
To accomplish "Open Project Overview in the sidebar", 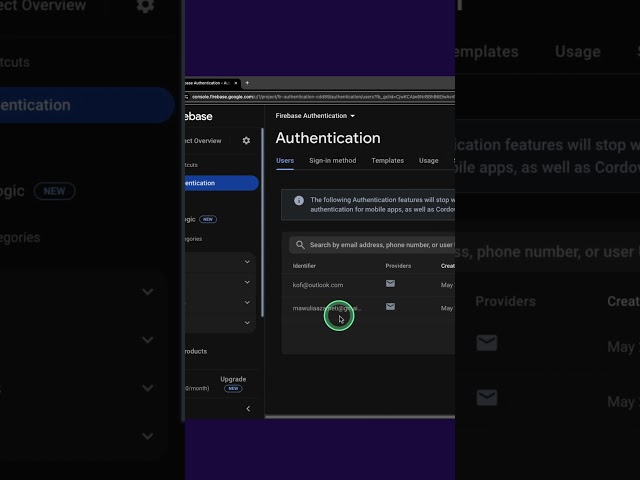I will pos(203,141).
